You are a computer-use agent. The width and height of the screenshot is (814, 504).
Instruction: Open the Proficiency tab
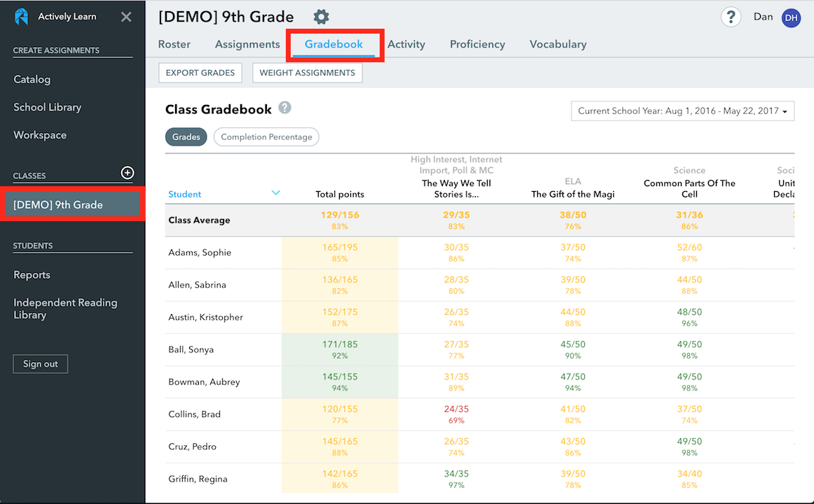click(478, 44)
